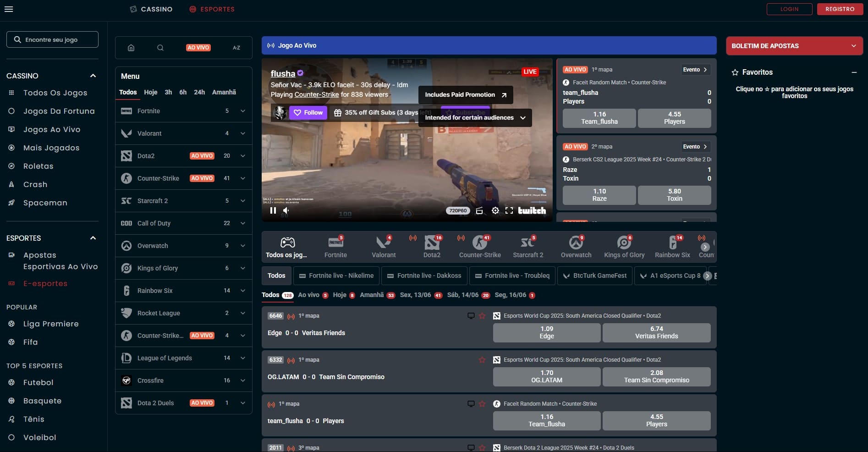The image size is (868, 452).
Task: Click the LOGIN button
Action: coord(789,9)
